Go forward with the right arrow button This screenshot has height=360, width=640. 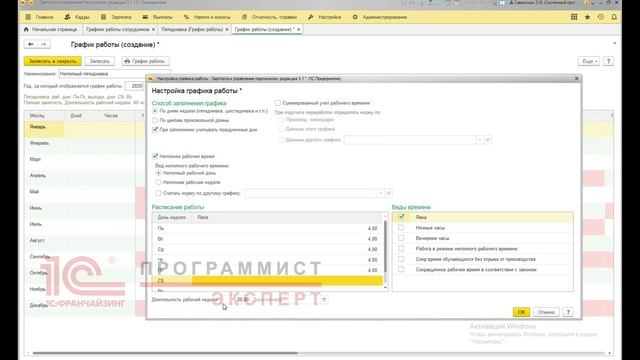44,44
